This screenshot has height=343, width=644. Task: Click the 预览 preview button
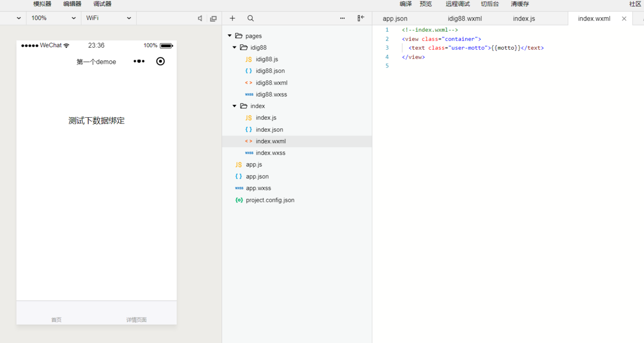(426, 4)
